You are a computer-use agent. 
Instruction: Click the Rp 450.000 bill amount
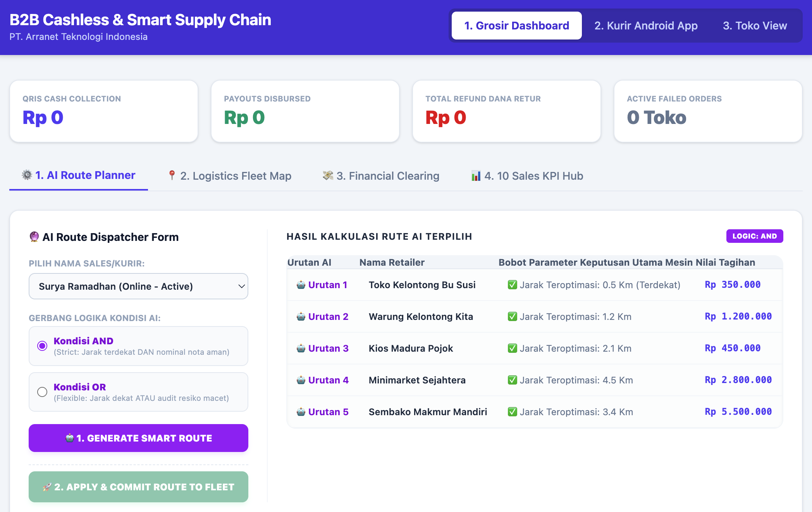coord(733,348)
